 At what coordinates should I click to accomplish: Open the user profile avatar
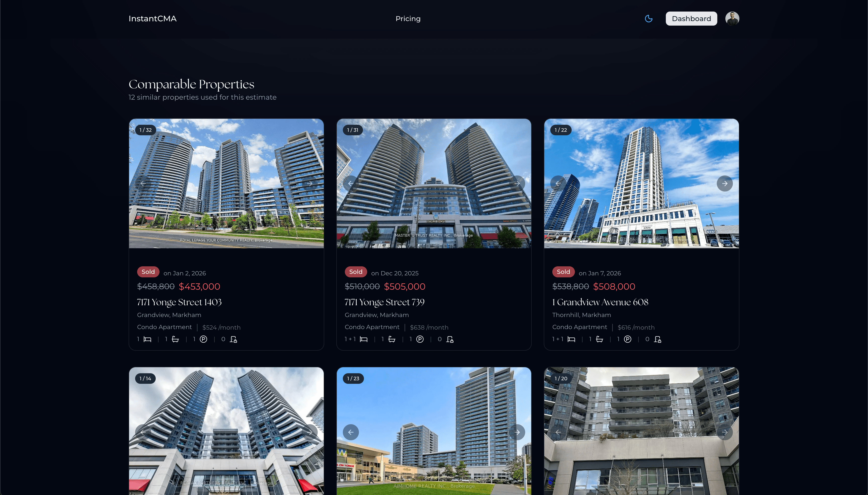pos(732,18)
